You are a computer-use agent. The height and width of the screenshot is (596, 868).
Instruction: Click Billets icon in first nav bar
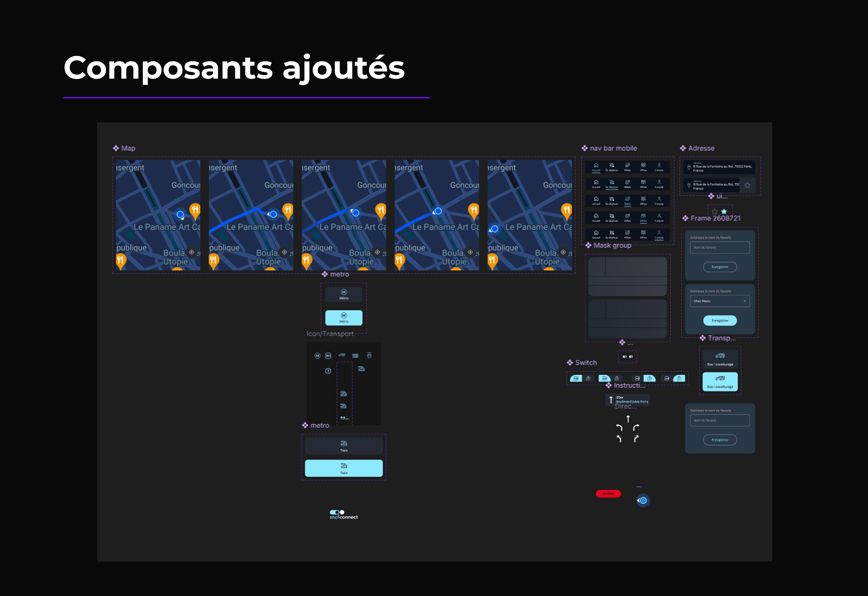[x=628, y=165]
